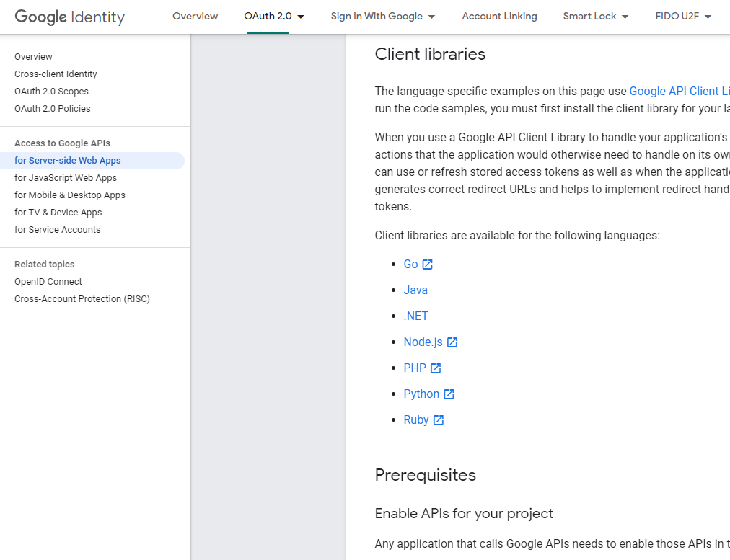
Task: Open for TV & Device Apps page
Action: click(58, 212)
